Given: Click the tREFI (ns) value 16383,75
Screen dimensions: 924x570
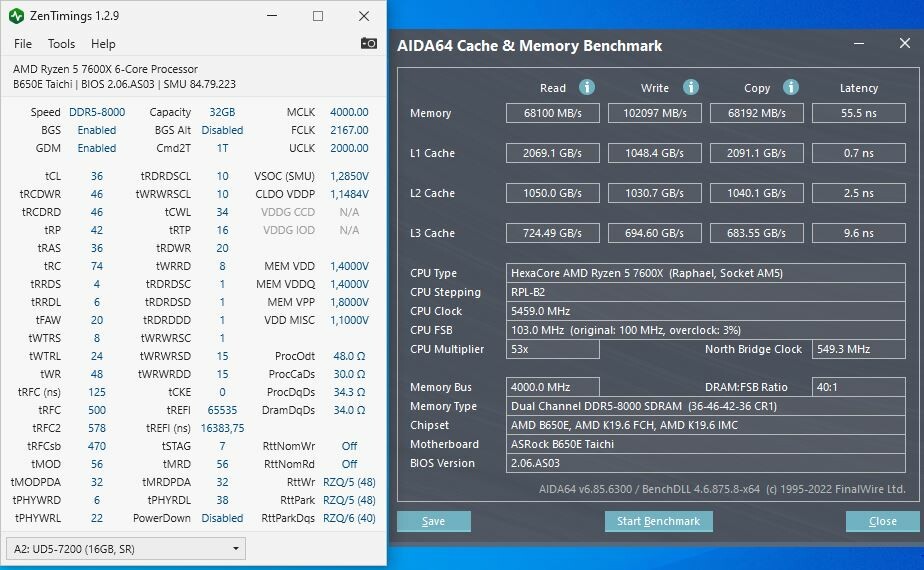Looking at the screenshot, I should click(x=222, y=428).
